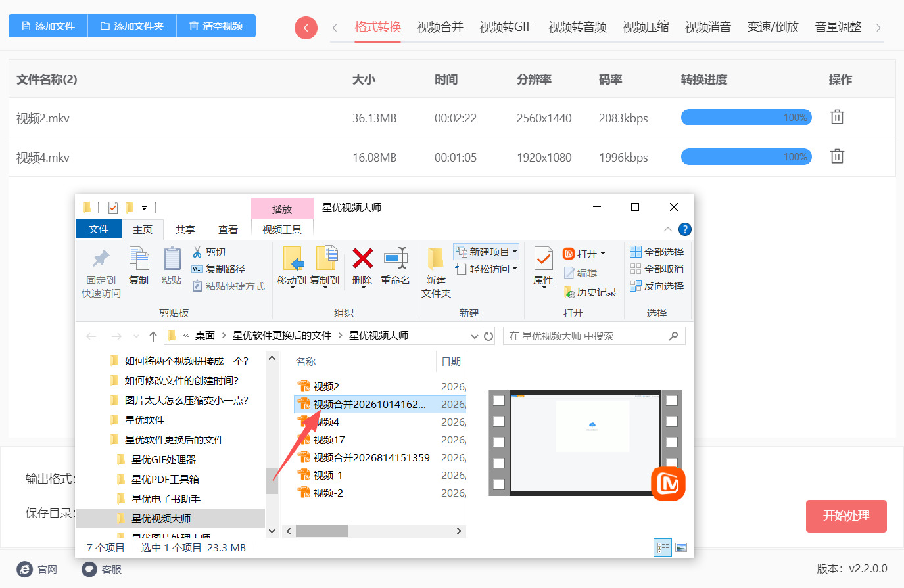Go up one folder level in Explorer
Viewport: 904px width, 588px height.
pyautogui.click(x=153, y=336)
